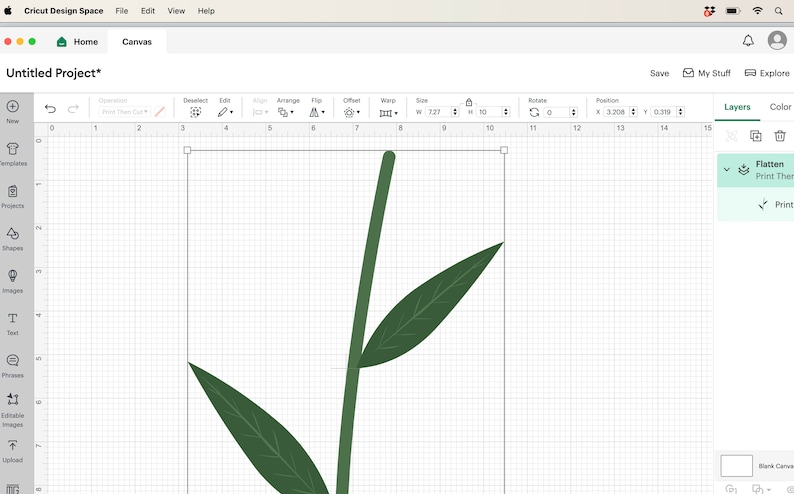Click the width stepper arrows
Viewport: 794px width, 494px height.
[455, 112]
